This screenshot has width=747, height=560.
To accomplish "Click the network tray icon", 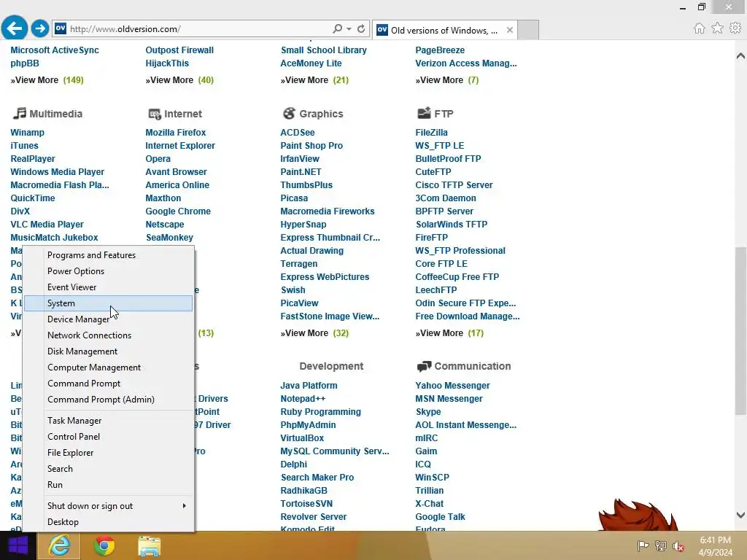I will pos(660,545).
